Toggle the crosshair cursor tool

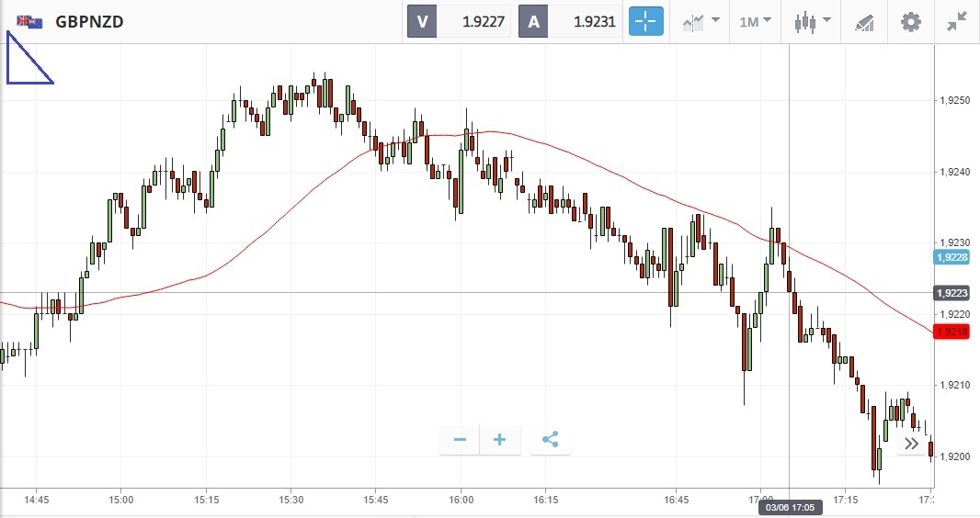coord(645,21)
